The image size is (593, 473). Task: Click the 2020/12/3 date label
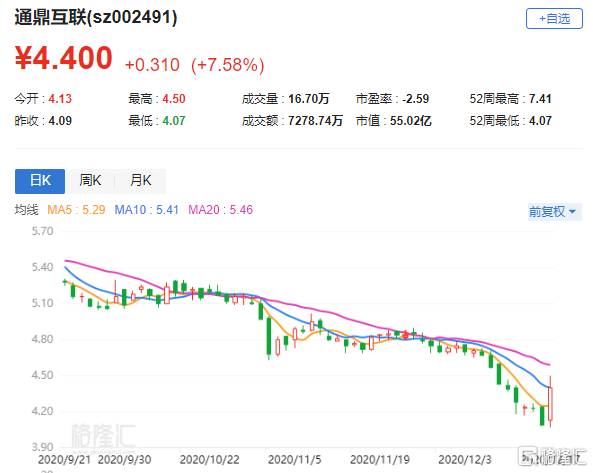[x=465, y=460]
